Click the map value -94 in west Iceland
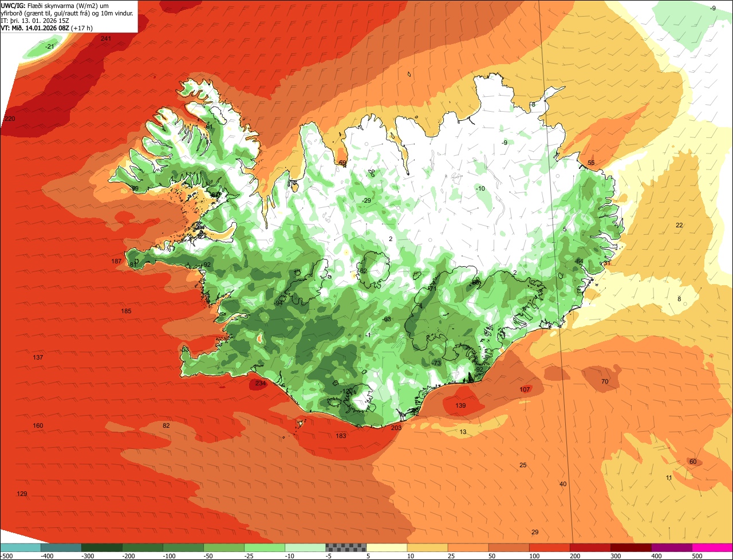Screen dimensions: 733x560 [279, 303]
